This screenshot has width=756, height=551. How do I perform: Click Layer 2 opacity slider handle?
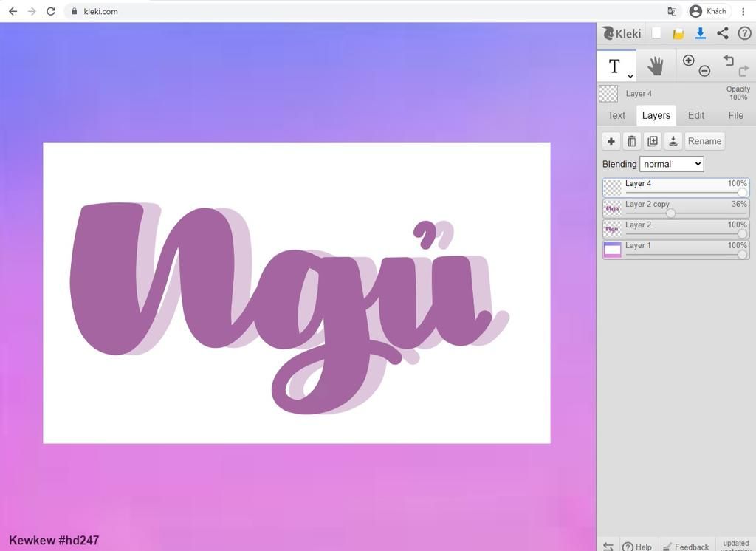click(743, 234)
